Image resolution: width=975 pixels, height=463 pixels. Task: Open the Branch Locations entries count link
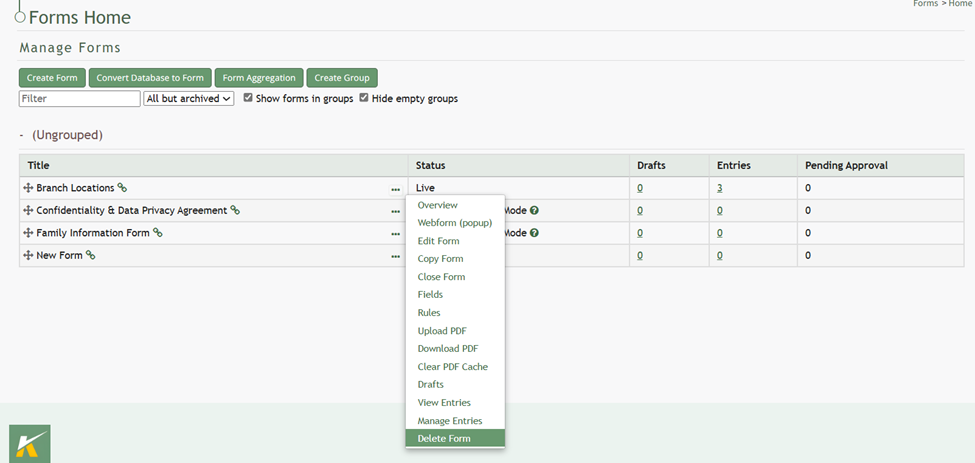click(x=720, y=188)
